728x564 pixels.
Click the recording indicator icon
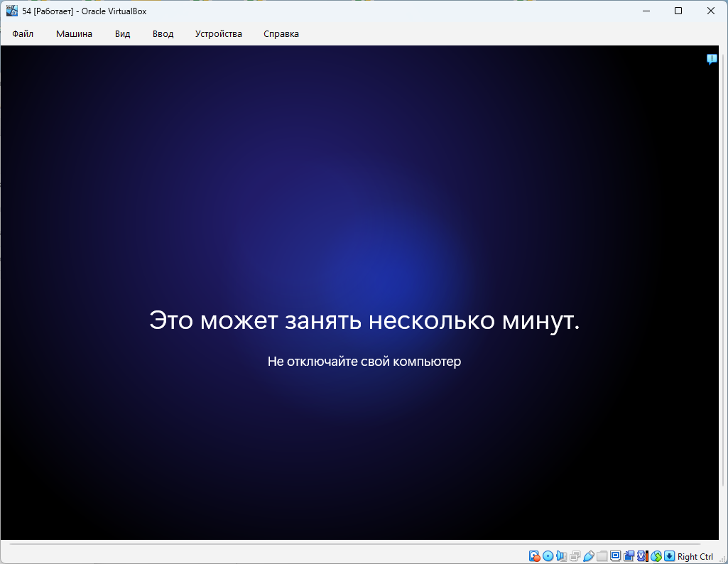[x=629, y=556]
